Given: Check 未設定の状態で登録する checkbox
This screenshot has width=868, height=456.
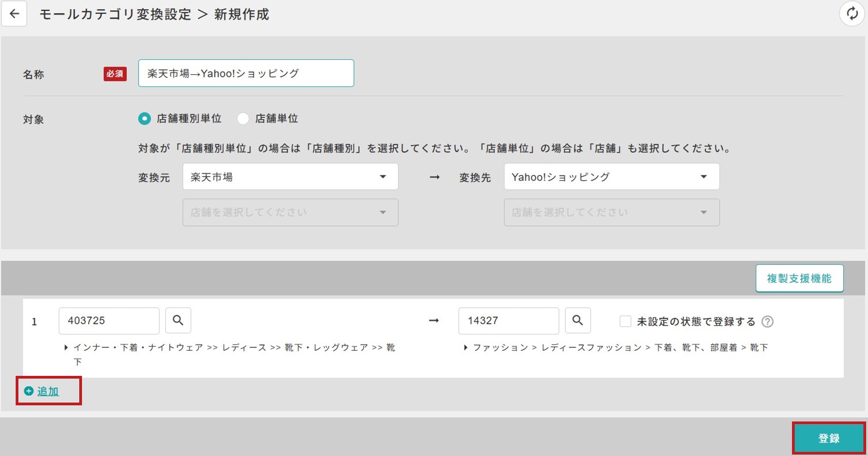Looking at the screenshot, I should [x=625, y=321].
